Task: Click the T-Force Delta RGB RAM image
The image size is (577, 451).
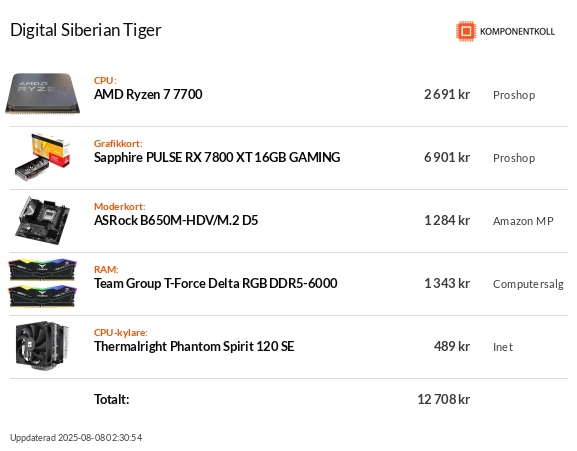Action: [x=43, y=283]
